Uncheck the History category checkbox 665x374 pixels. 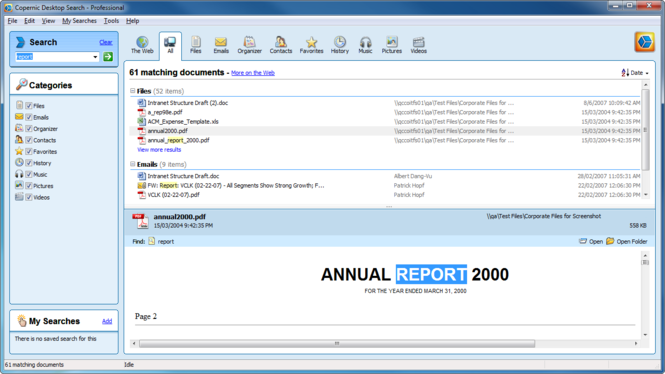pyautogui.click(x=29, y=163)
